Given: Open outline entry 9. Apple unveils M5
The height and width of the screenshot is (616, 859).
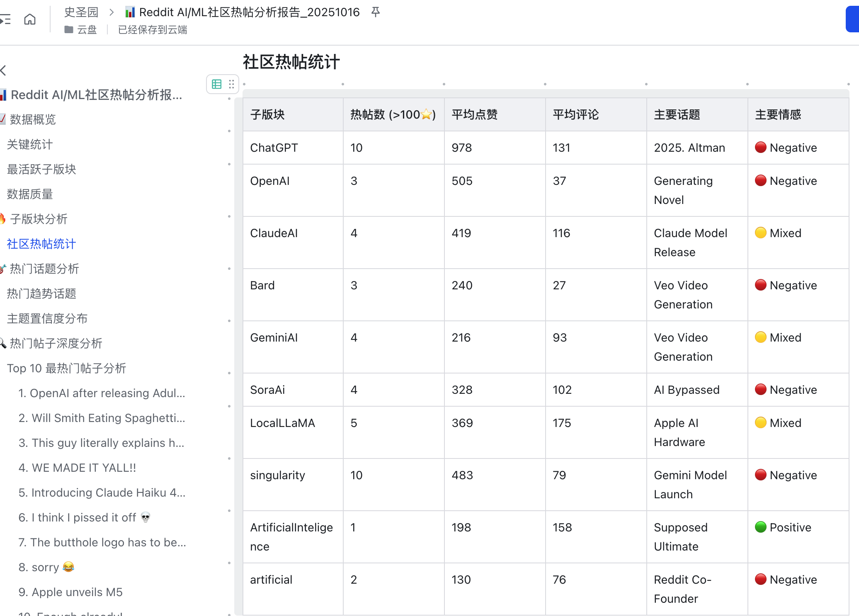Looking at the screenshot, I should (x=70, y=592).
